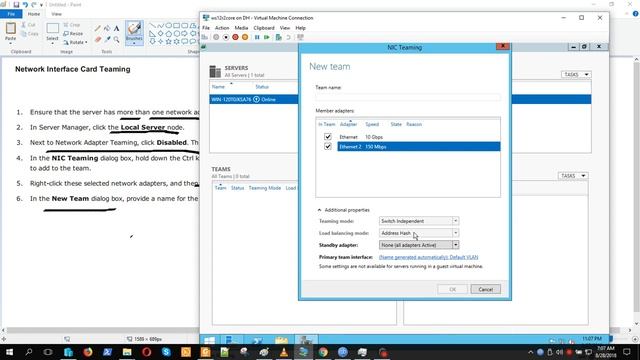Screen dimensions: 640x360
Task: Pick the Diamond shape in Shapes gallery
Action: (x=160, y=33)
